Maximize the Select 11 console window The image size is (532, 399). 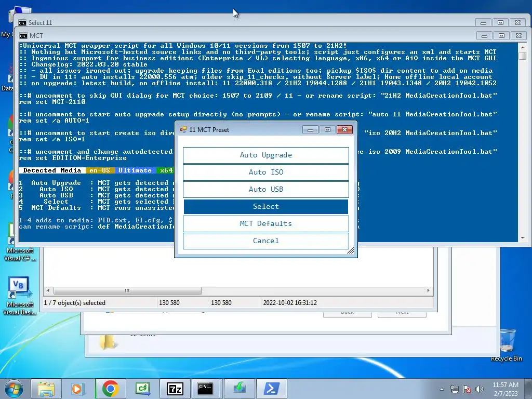coord(500,23)
